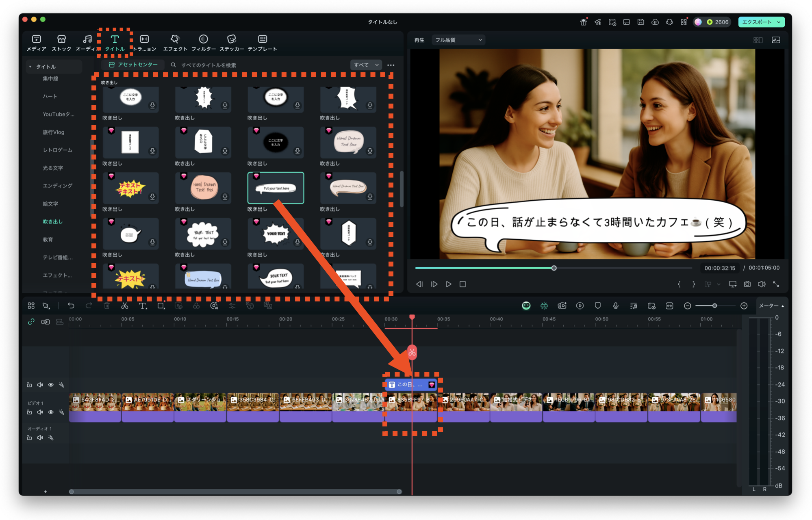The image size is (812, 520).
Task: Select the 旅行Vlog category
Action: click(53, 132)
